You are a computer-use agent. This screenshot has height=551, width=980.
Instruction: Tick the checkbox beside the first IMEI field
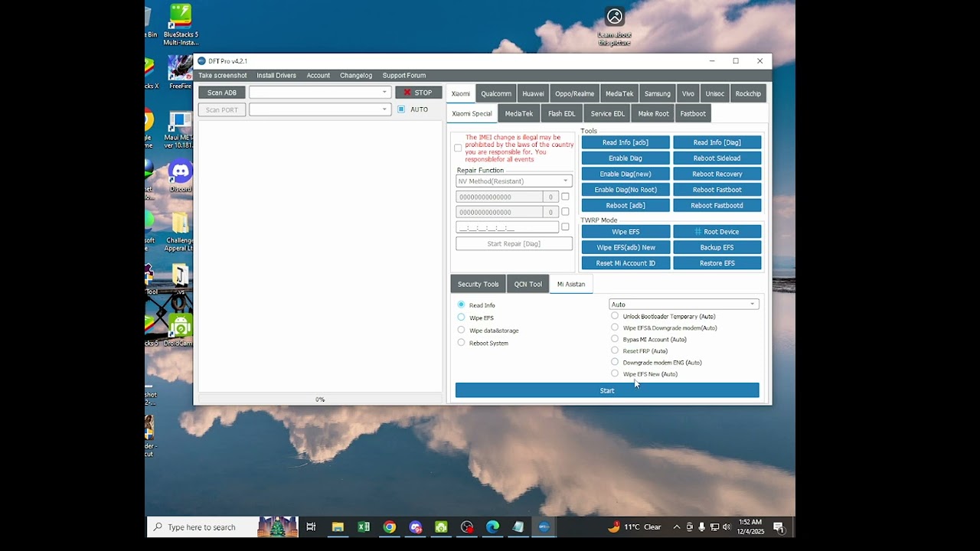coord(565,197)
